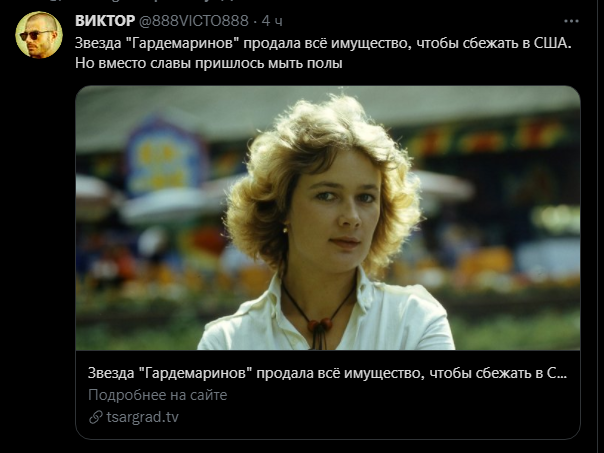Click the tsargrad.tv domain text
This screenshot has width=604, height=453.
point(143,417)
